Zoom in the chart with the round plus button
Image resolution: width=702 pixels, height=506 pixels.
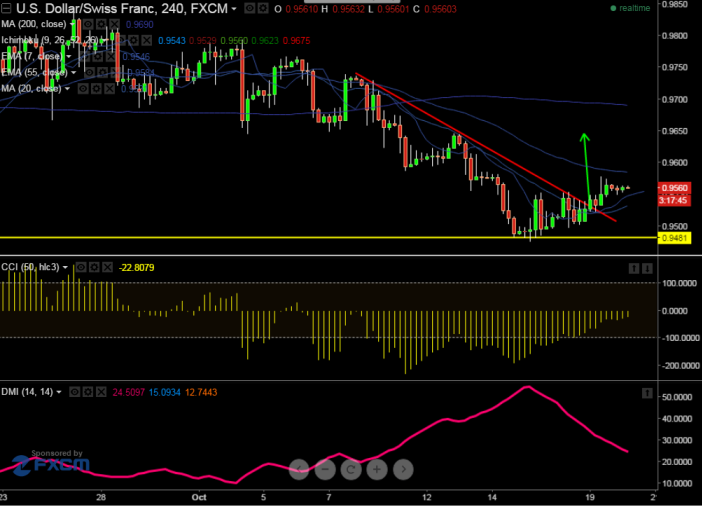pyautogui.click(x=377, y=469)
